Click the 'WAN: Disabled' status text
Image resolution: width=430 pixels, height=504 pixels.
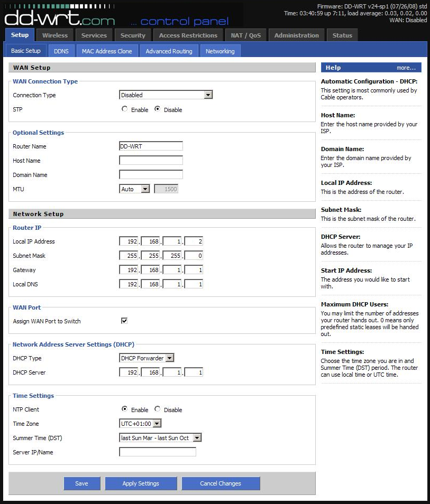point(408,20)
